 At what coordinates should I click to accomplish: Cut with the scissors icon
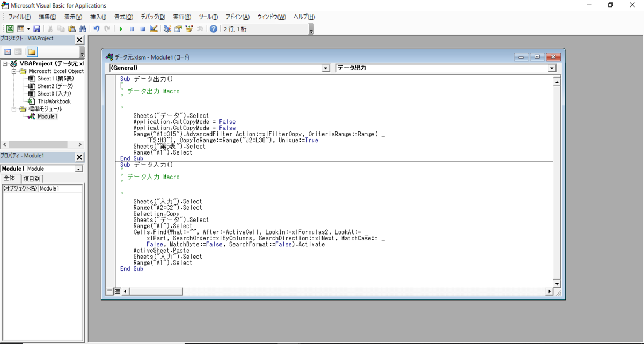tap(50, 29)
